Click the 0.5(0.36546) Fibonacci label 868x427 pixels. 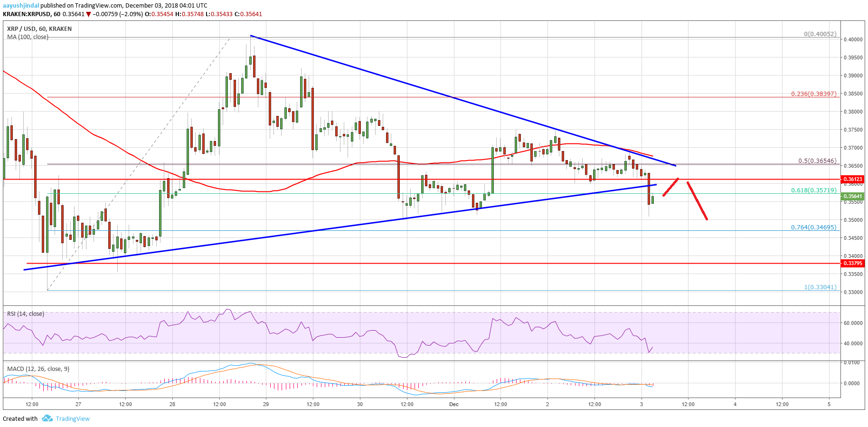817,161
